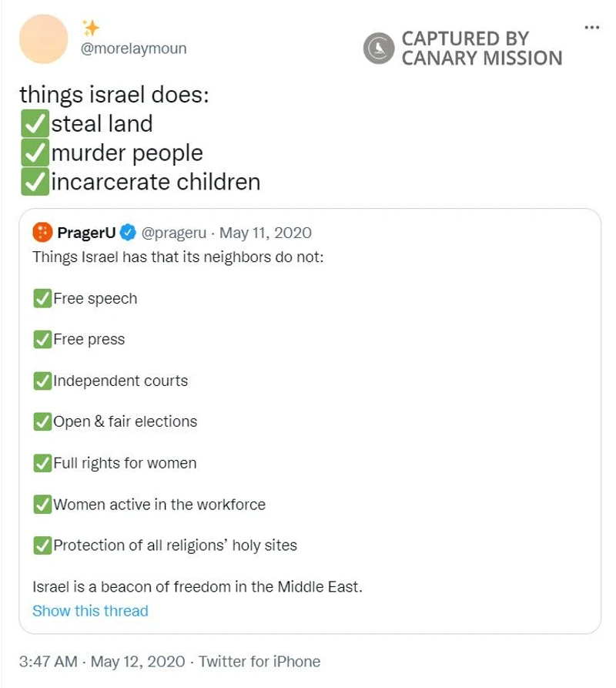Click check mark next to Free speech
616x688 pixels.
[x=42, y=298]
